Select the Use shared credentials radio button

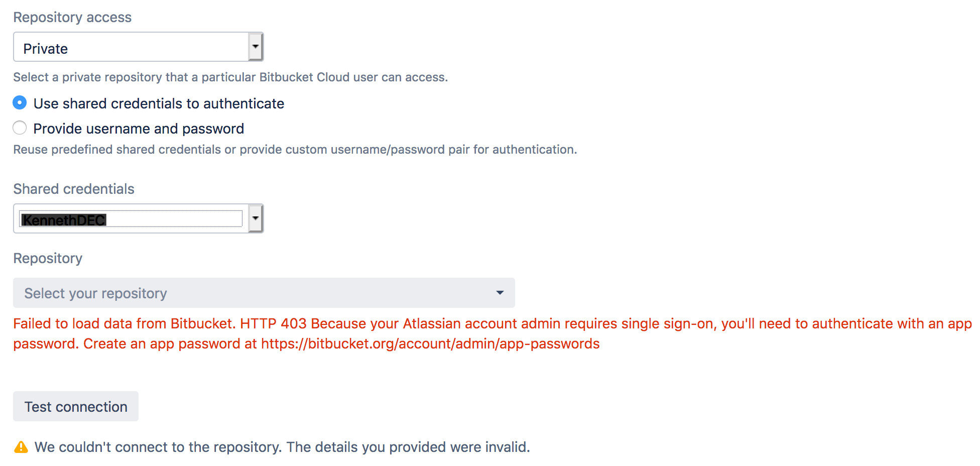pos(20,103)
